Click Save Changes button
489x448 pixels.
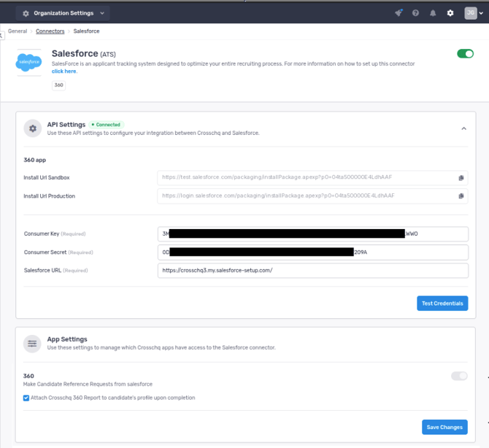coord(444,427)
